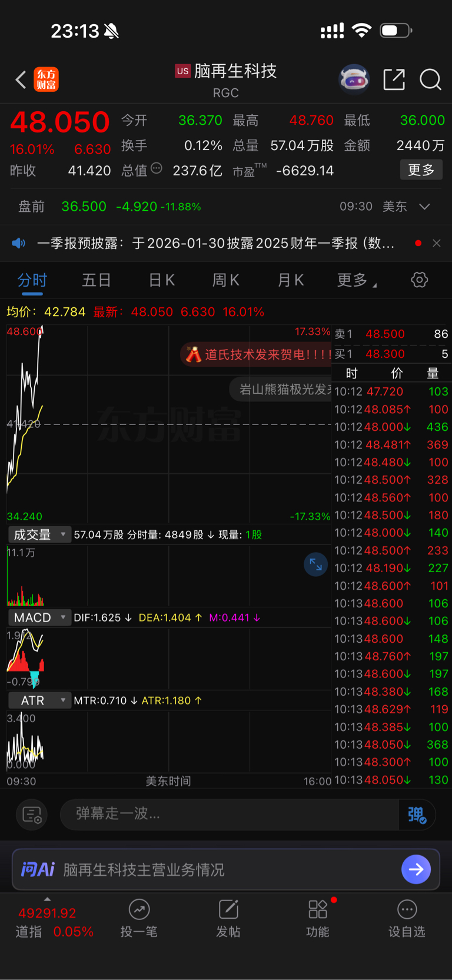This screenshot has height=980, width=452.
Task: Select the trade row 48.085 100
Action: (x=391, y=409)
